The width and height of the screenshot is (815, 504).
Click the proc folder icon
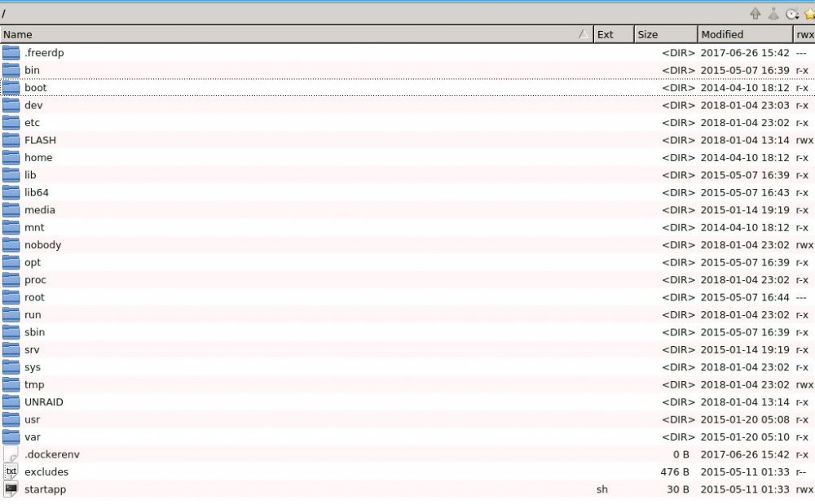(11, 280)
